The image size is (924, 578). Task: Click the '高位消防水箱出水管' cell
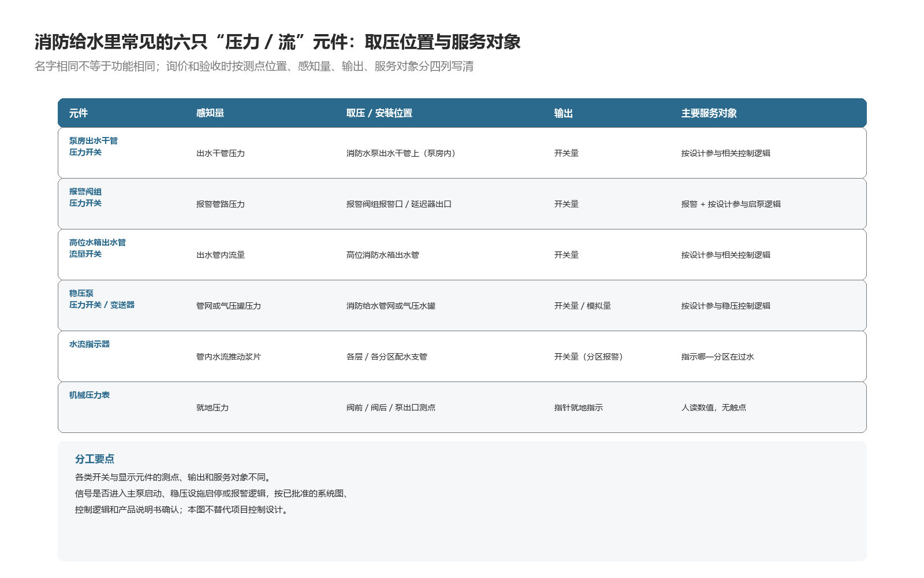383,255
